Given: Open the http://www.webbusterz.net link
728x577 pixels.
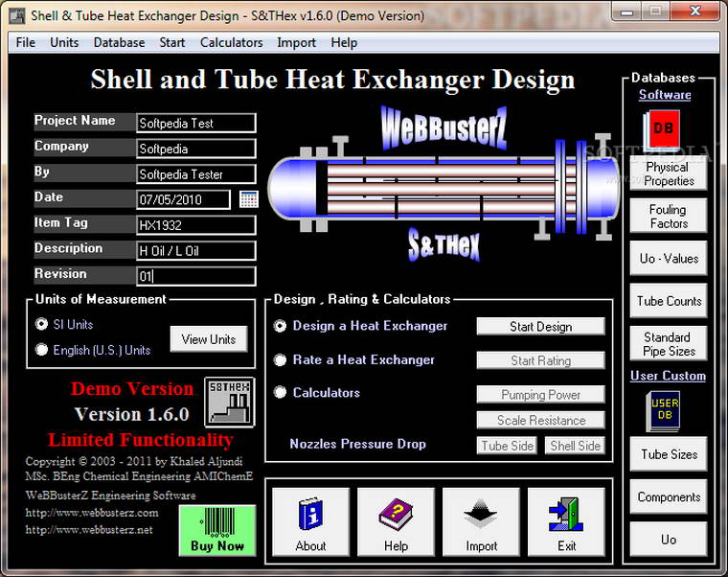Looking at the screenshot, I should (x=89, y=530).
